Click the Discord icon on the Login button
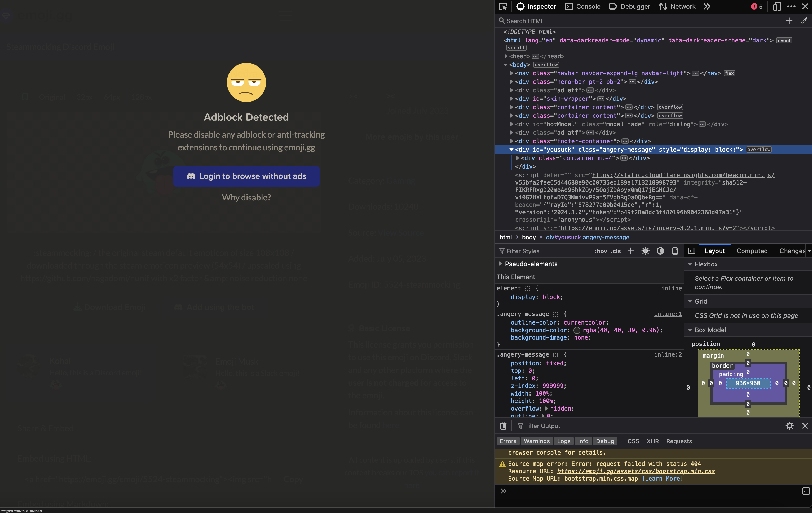This screenshot has width=812, height=513. (x=191, y=176)
